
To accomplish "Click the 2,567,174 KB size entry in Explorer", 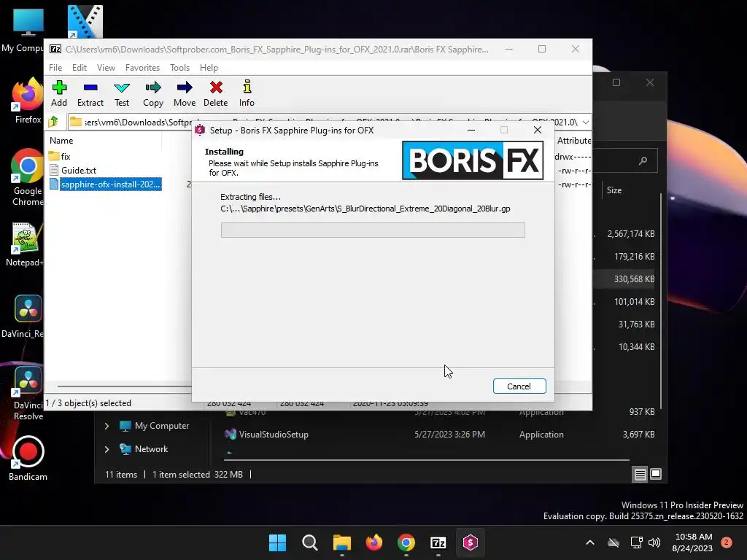I will 631,234.
